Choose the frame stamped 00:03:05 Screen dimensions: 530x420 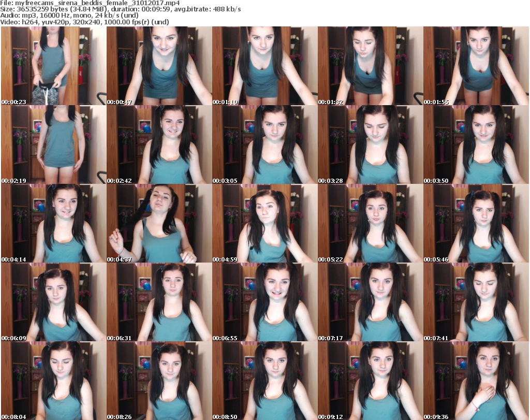pyautogui.click(x=264, y=144)
